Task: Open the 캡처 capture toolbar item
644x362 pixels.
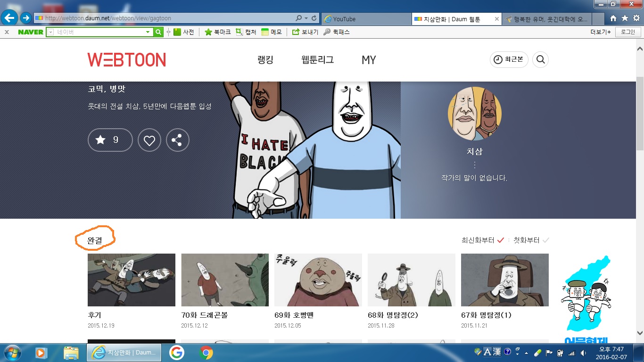Action: (246, 32)
